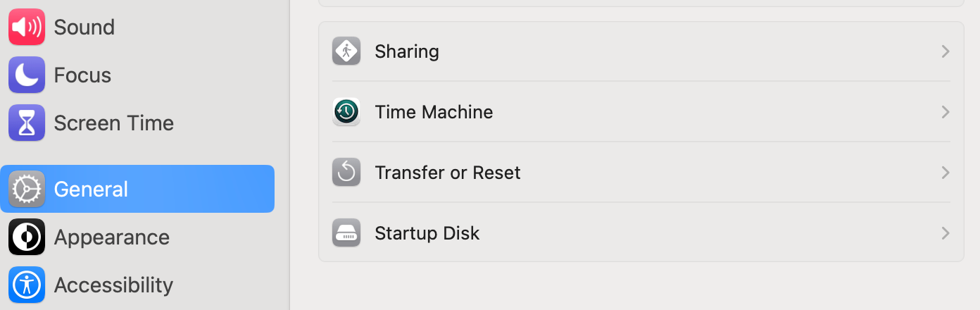
Task: Click the General gear icon
Action: coord(27,189)
